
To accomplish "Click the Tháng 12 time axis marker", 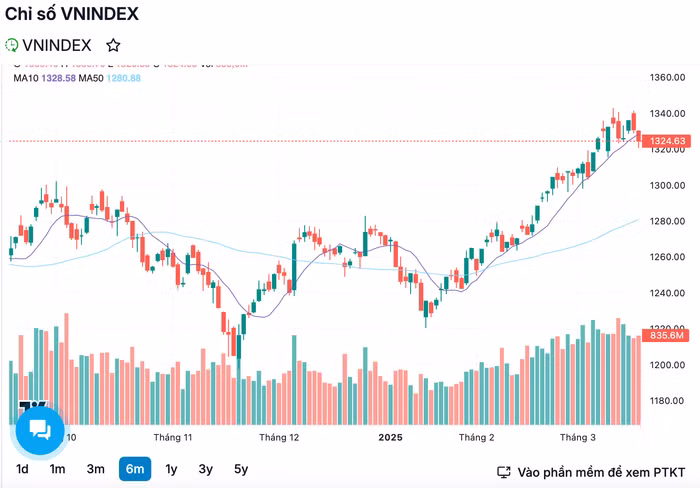I will [x=279, y=438].
